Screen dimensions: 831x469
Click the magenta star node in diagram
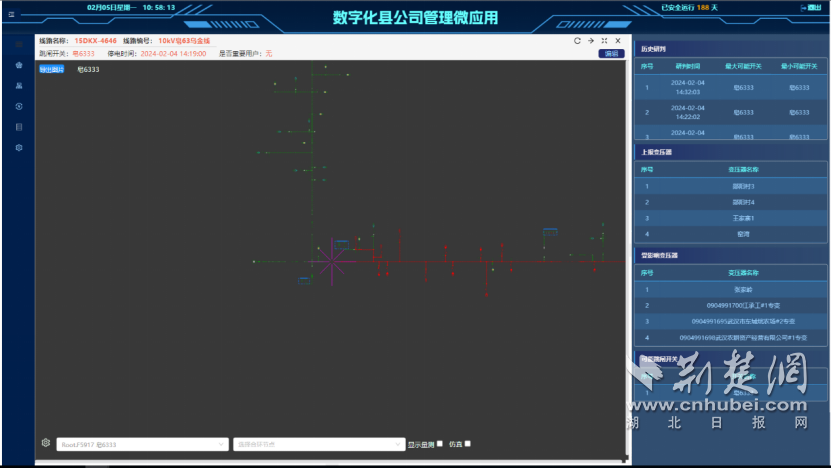[330, 263]
